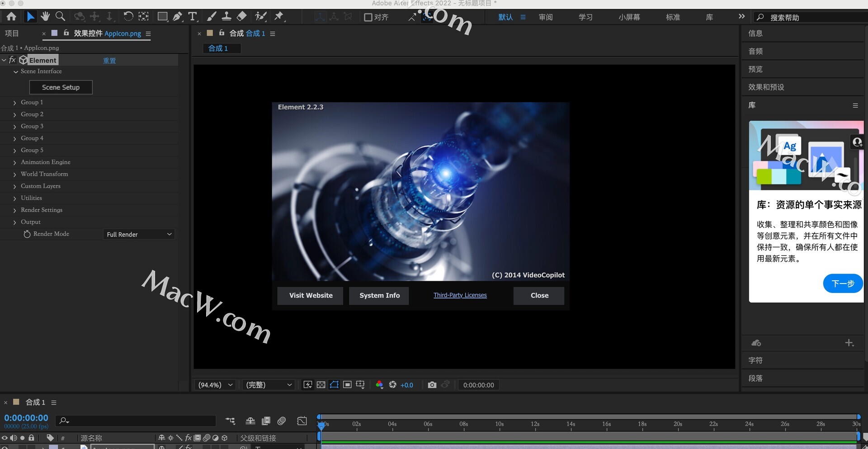Toggle the Element effect fx switch
This screenshot has width=868, height=449.
pyautogui.click(x=12, y=60)
